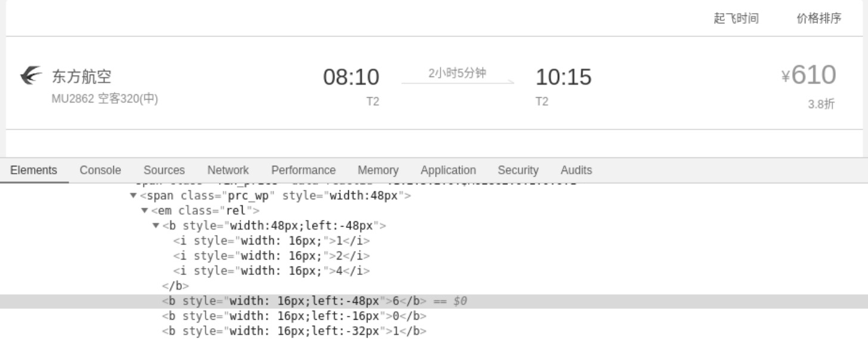The image size is (868, 340).
Task: Open the Network tab
Action: pyautogui.click(x=228, y=171)
